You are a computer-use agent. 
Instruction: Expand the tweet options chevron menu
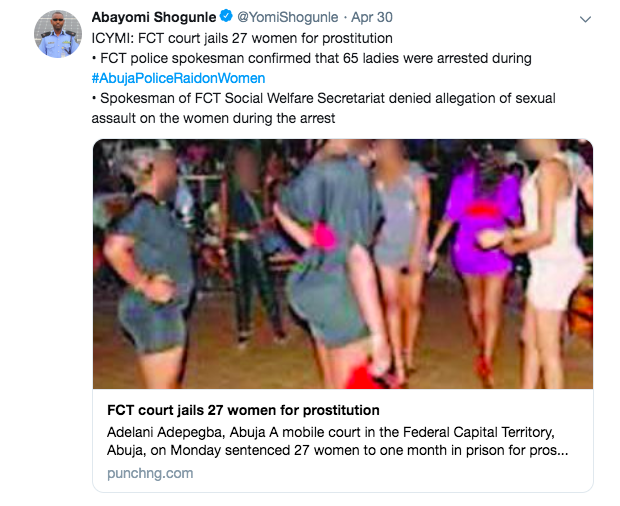(585, 19)
